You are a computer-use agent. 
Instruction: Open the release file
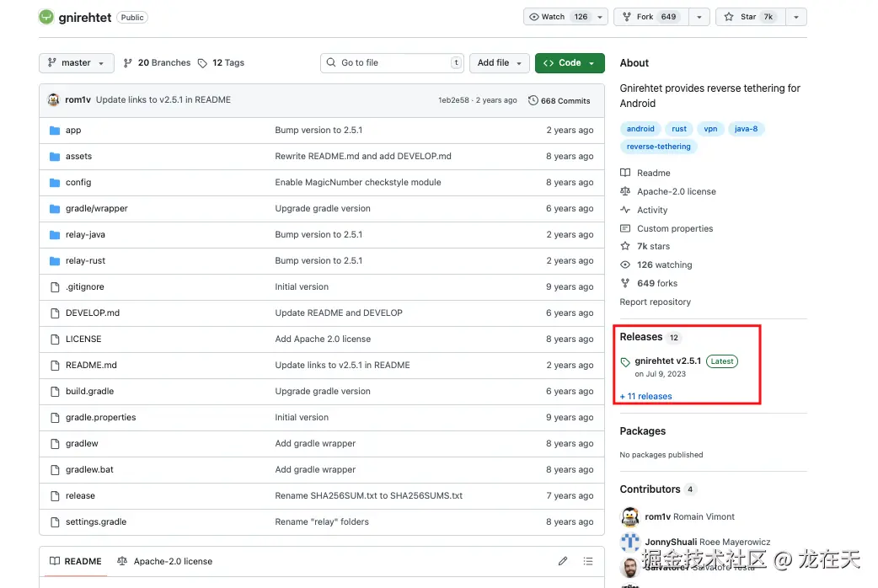tap(80, 495)
